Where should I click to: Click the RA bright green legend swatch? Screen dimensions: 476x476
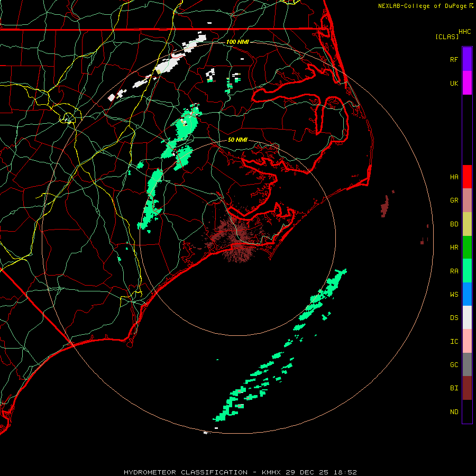(x=467, y=271)
